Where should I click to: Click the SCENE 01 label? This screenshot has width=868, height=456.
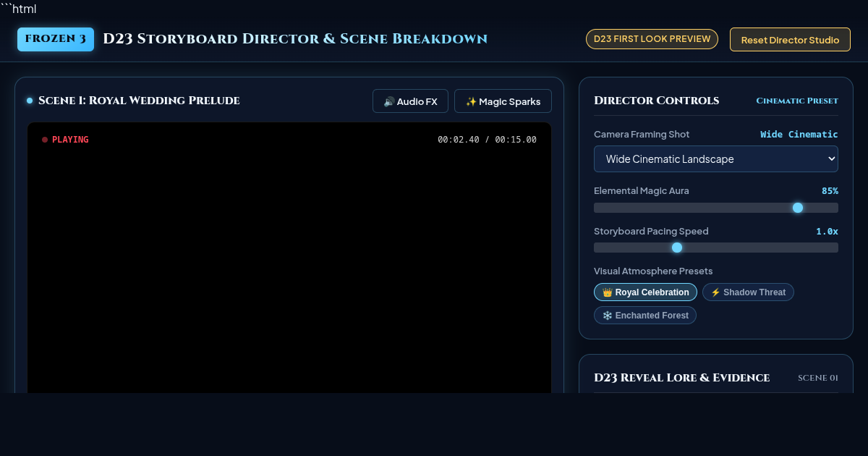818,378
